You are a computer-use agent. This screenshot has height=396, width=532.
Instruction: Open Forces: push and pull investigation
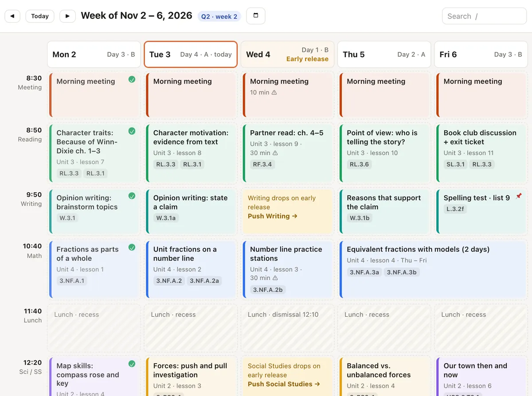click(x=191, y=377)
